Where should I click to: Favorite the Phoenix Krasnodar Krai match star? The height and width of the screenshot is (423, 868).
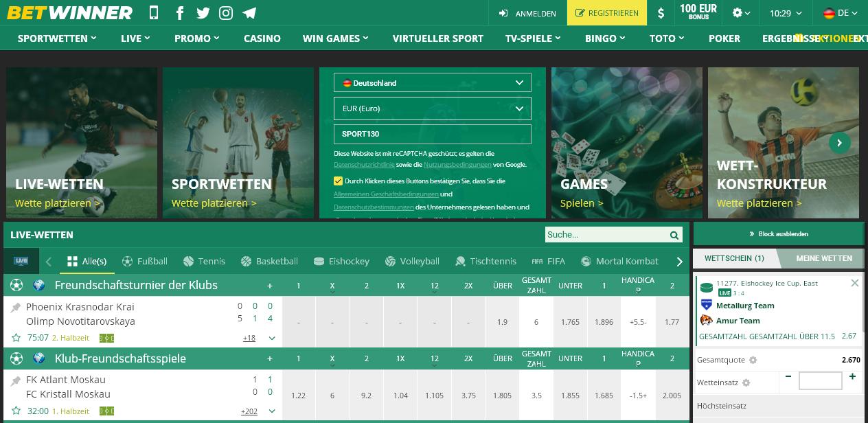coord(16,338)
